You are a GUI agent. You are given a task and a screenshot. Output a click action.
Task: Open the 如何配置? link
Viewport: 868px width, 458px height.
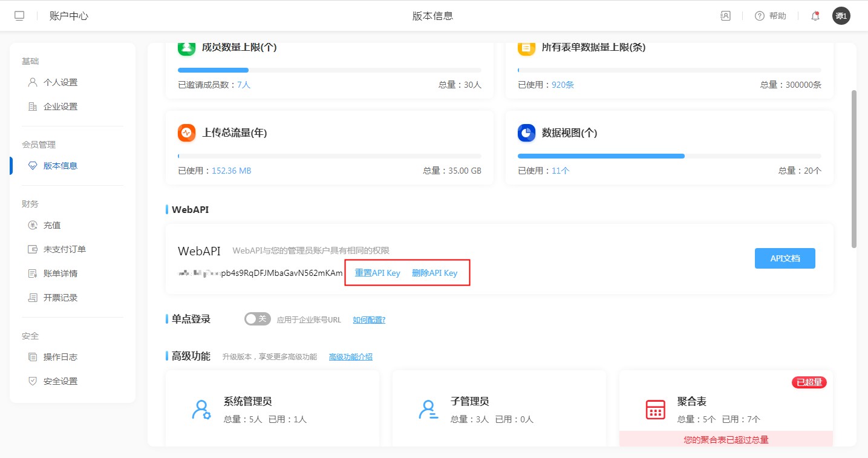369,319
